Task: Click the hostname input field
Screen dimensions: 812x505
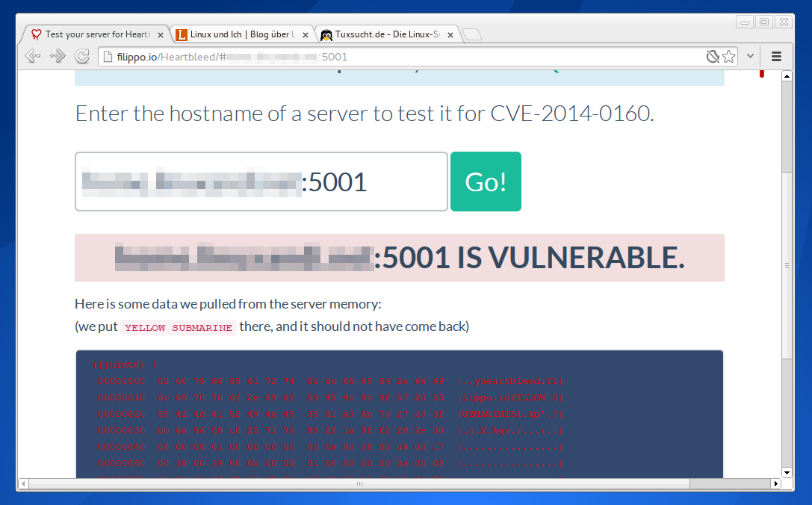Action: (261, 182)
